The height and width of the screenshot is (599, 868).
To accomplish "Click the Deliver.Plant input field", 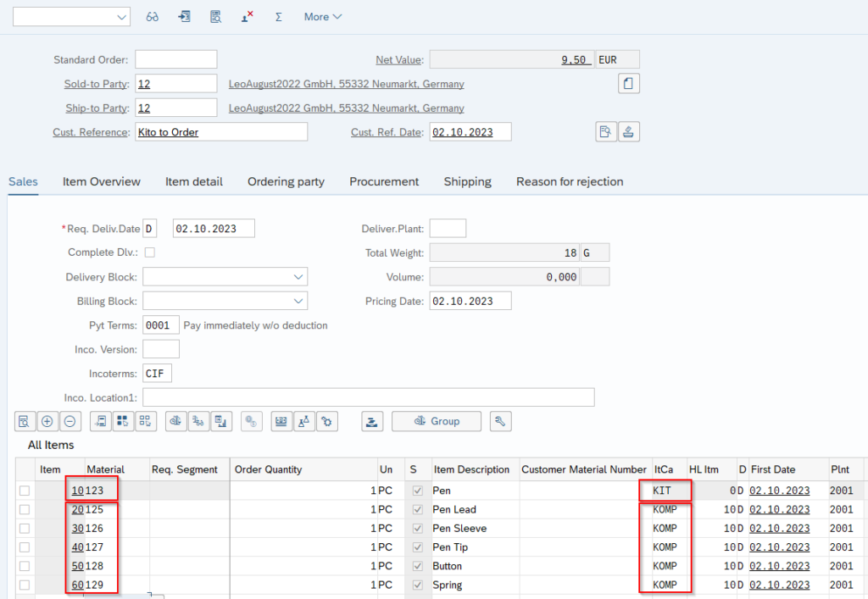I will pyautogui.click(x=448, y=229).
